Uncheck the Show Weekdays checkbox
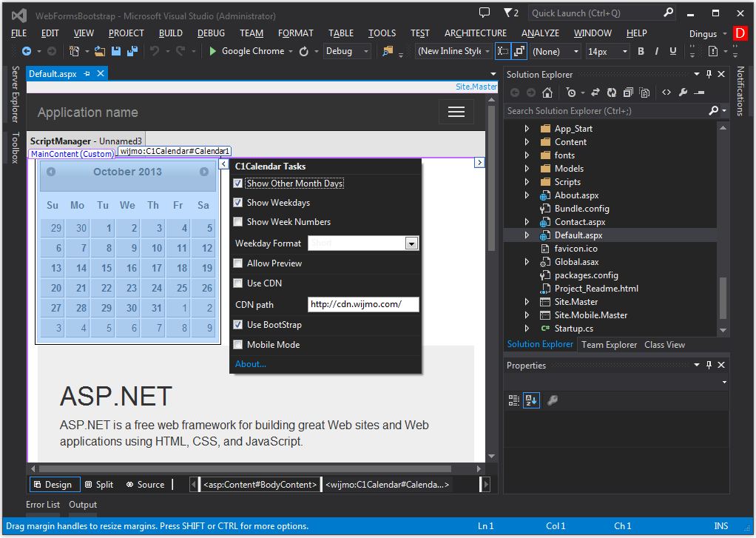The image size is (756, 538). coord(237,203)
